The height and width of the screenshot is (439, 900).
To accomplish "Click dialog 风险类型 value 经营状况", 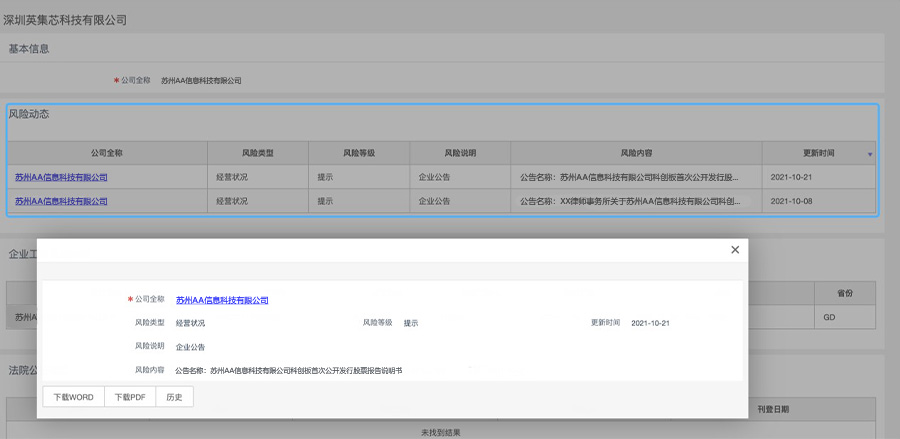I will tap(190, 323).
